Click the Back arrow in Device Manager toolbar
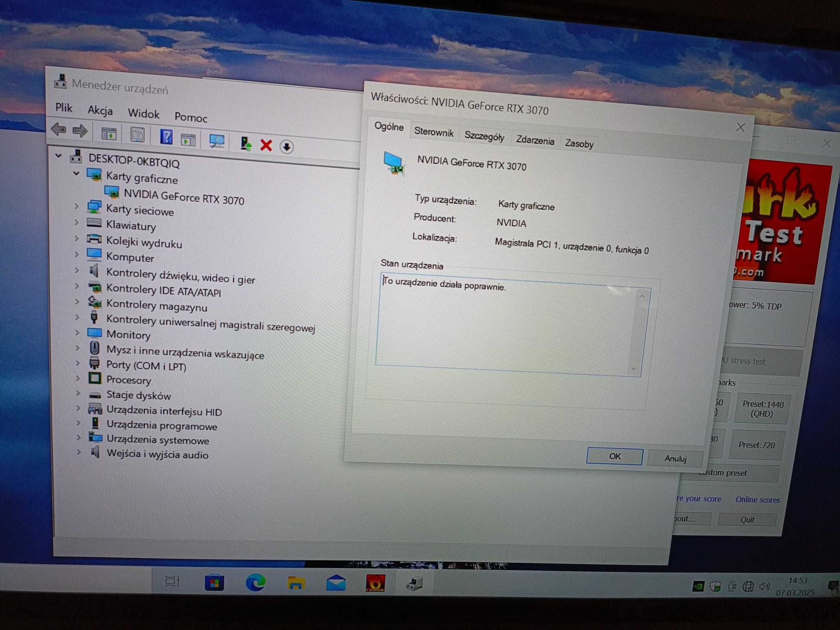840x630 pixels. pos(58,129)
